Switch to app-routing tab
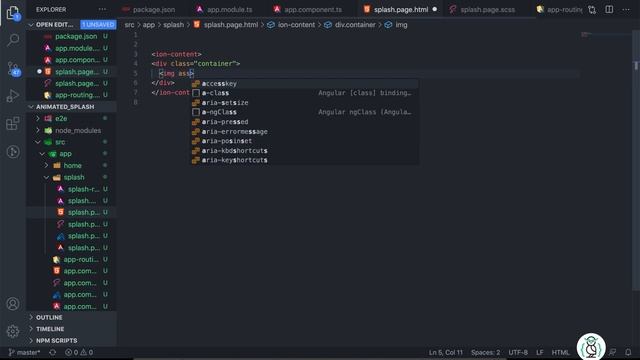The width and height of the screenshot is (640, 360). click(559, 9)
